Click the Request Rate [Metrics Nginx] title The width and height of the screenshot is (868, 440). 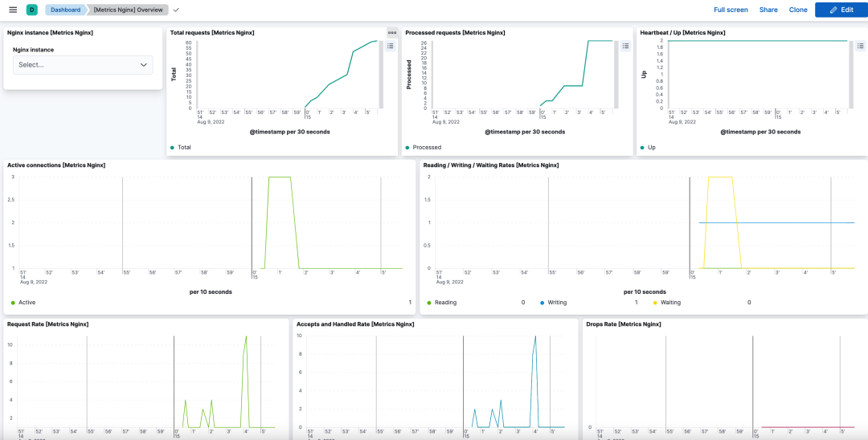(48, 324)
